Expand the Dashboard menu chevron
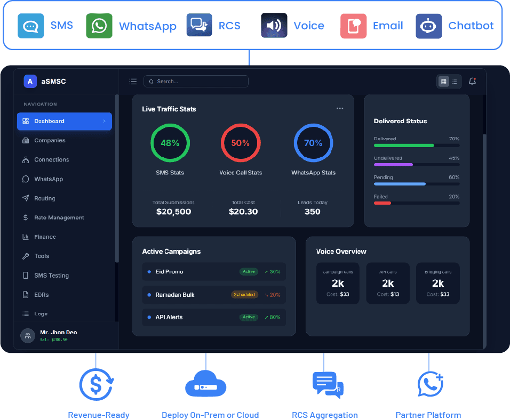The image size is (510, 420). click(105, 121)
